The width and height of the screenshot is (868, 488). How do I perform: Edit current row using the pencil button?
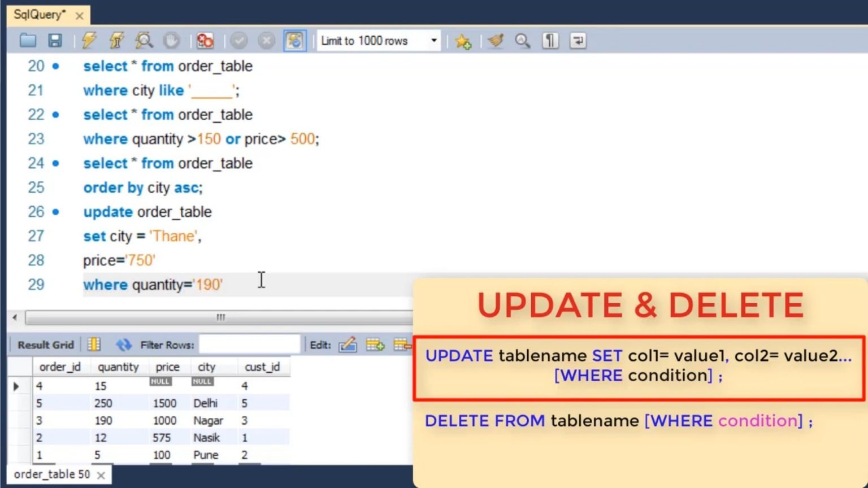point(348,345)
